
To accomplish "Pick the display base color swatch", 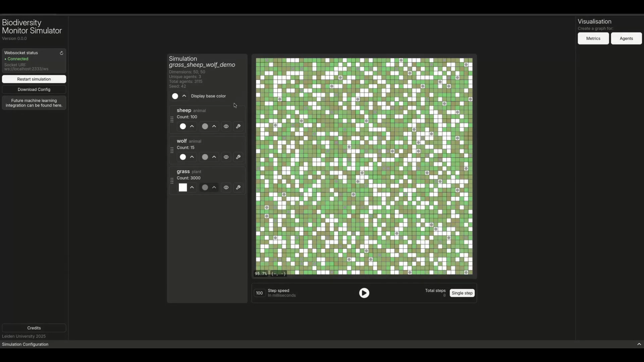I will [x=175, y=96].
